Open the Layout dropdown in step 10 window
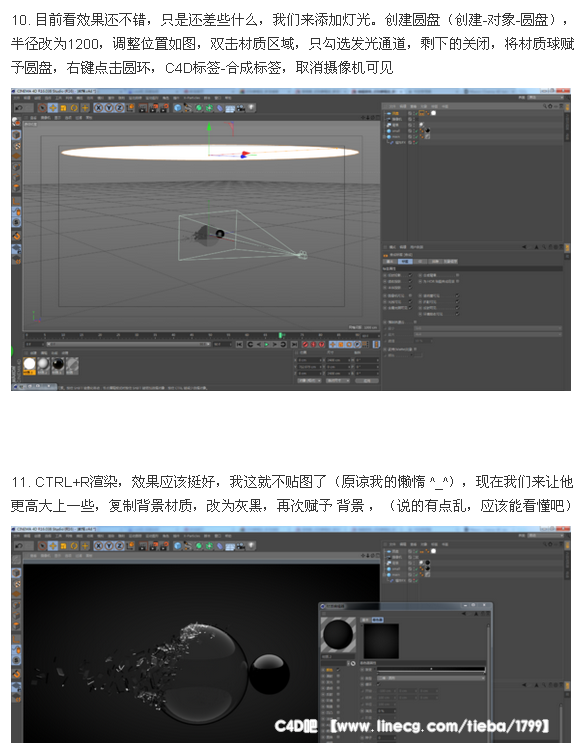Viewport: 575px width, 743px height. pyautogui.click(x=546, y=97)
